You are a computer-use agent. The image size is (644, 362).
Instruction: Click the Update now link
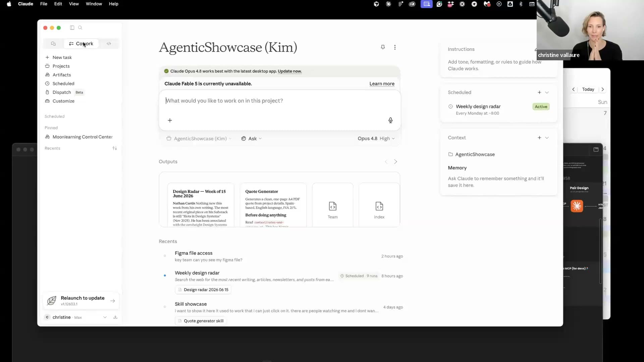(289, 71)
